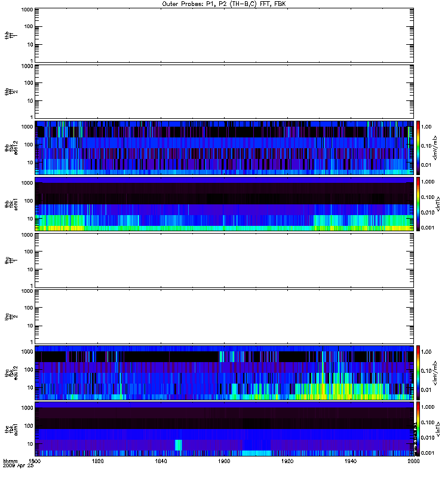Click '<|nT|>' unit beside thb scm1 color bar

pos(438,204)
